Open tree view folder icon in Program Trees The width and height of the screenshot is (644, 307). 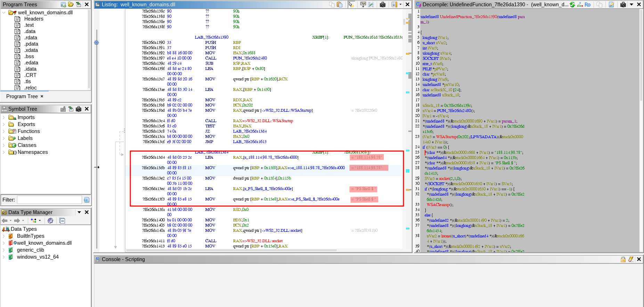point(71,5)
